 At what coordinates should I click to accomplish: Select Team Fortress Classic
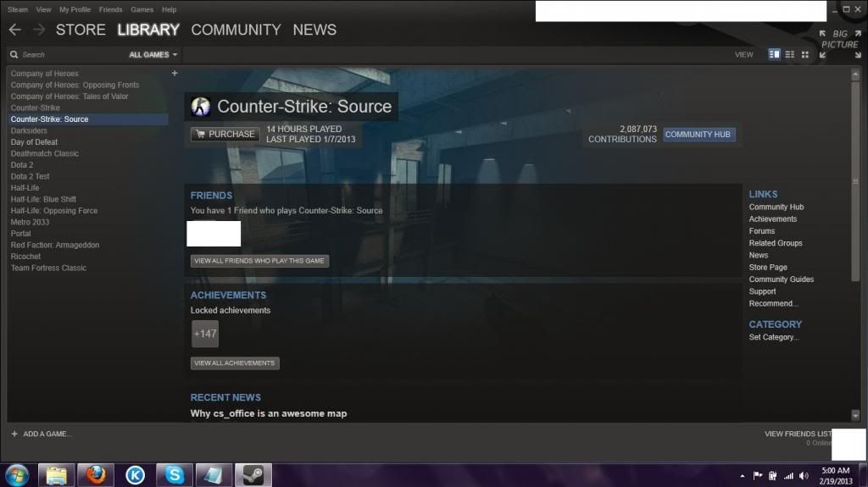point(48,268)
